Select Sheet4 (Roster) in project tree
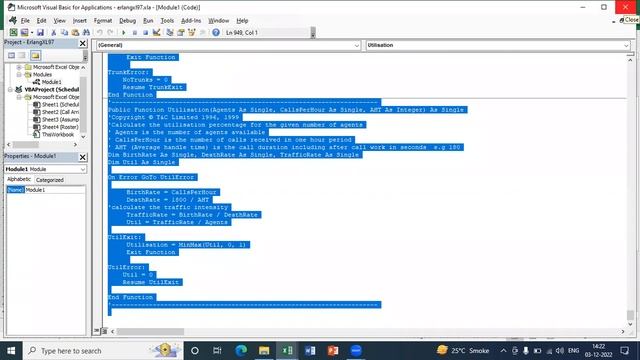Screen dimensions: 640x360 click(x=60, y=127)
